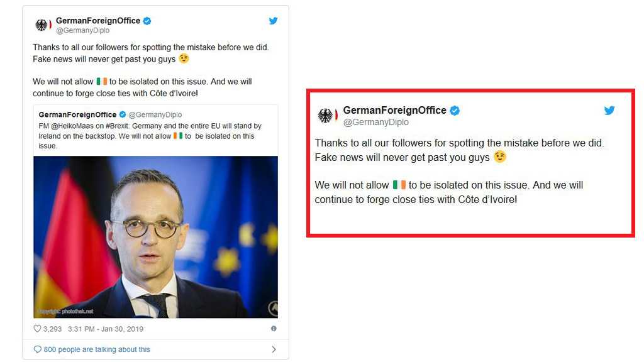
Task: Open the @GermanyDiplo handle in left tweet
Action: [x=82, y=30]
